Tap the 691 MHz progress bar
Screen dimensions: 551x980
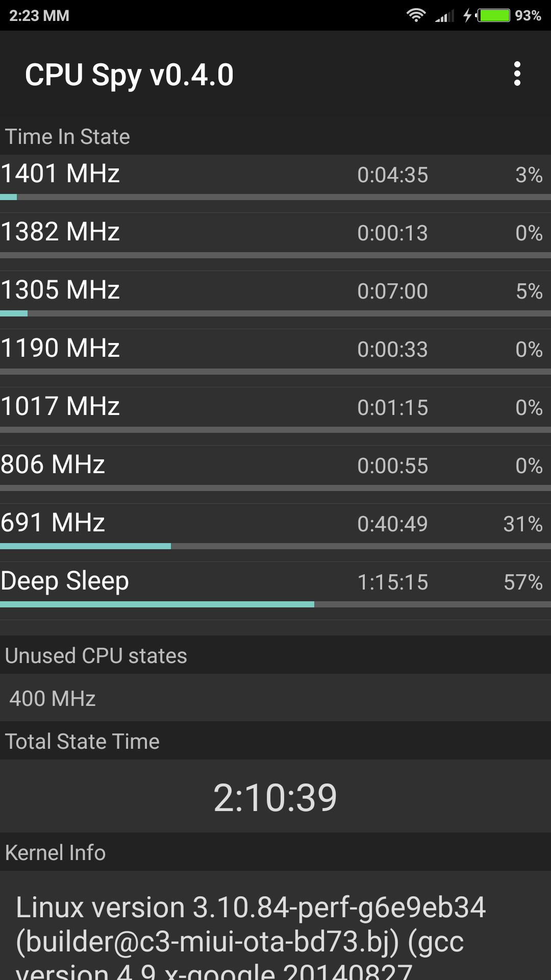[275, 546]
